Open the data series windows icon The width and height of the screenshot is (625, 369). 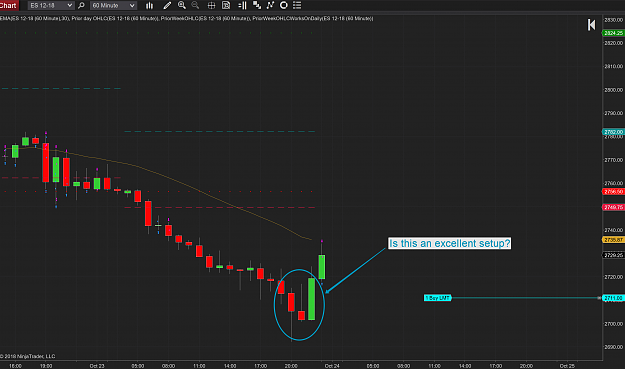pos(257,5)
